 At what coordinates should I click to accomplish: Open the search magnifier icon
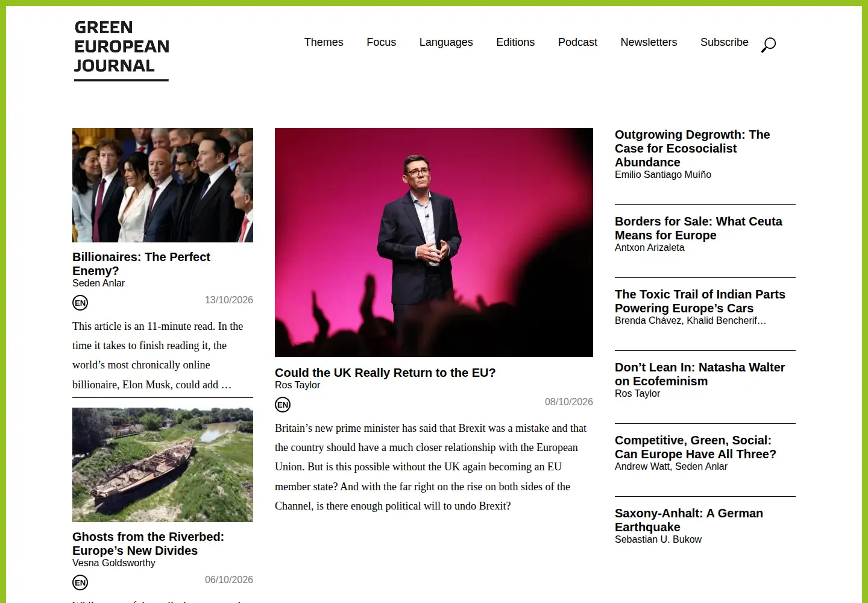pyautogui.click(x=769, y=45)
